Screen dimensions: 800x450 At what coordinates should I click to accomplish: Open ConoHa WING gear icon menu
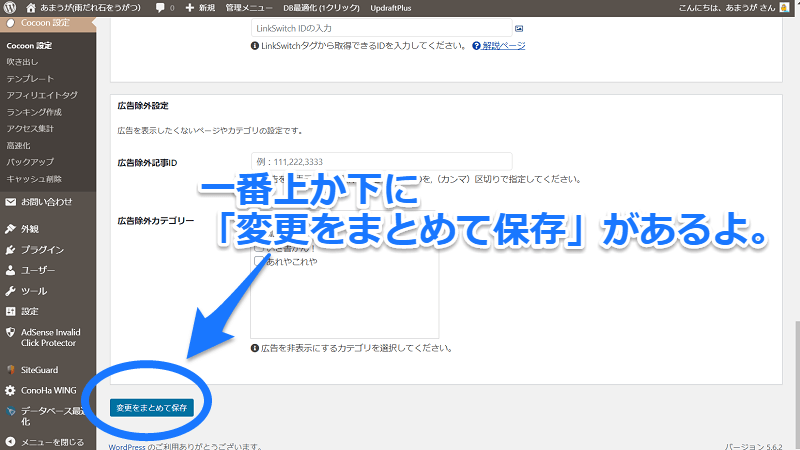(12, 390)
